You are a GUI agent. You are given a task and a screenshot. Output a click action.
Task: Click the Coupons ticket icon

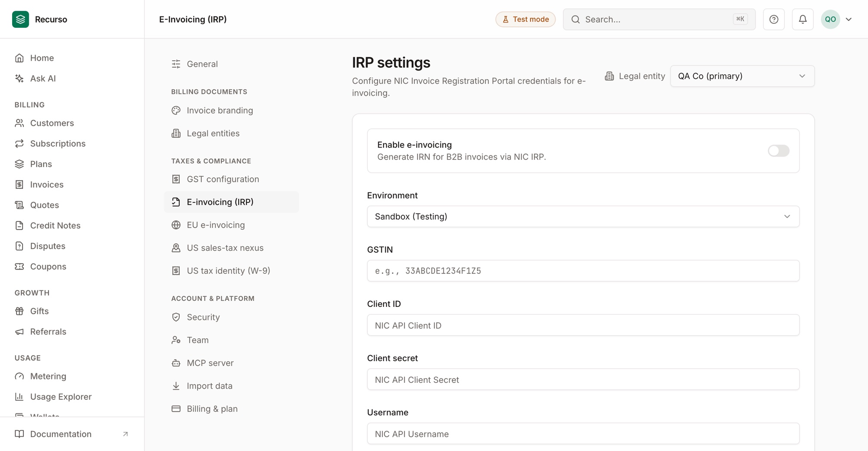click(19, 266)
